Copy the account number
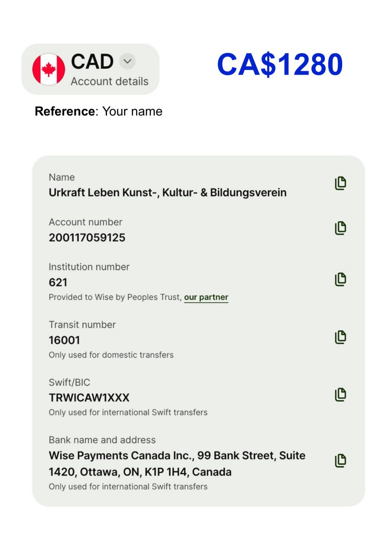 coord(340,228)
